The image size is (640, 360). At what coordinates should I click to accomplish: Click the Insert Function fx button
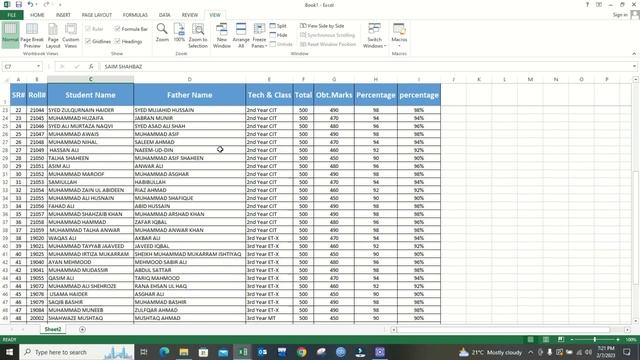point(91,66)
